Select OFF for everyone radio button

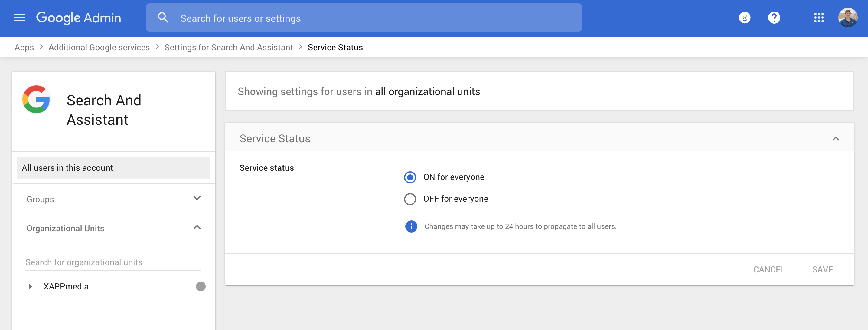tap(410, 199)
